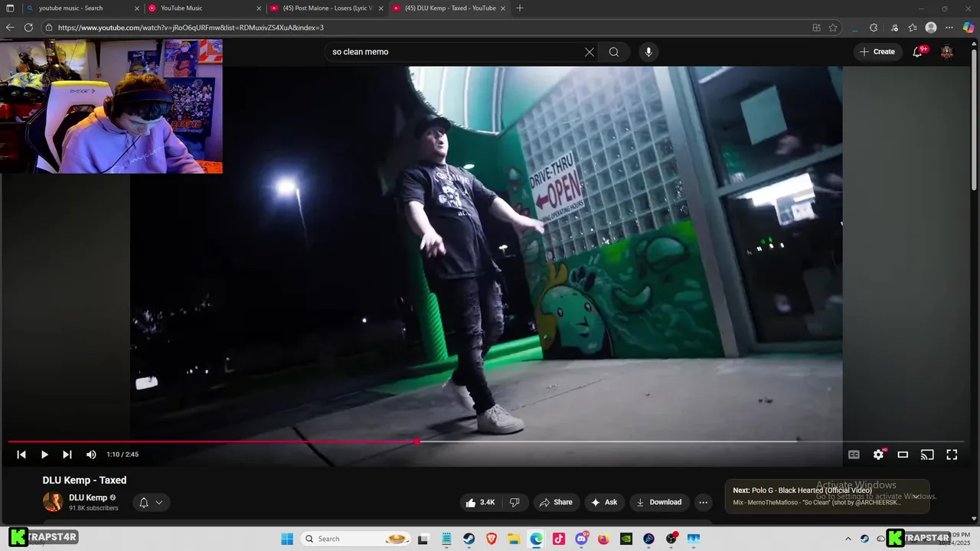Click the red scrubber handle on progress bar
Viewport: 980px width, 551px height.
pos(416,442)
